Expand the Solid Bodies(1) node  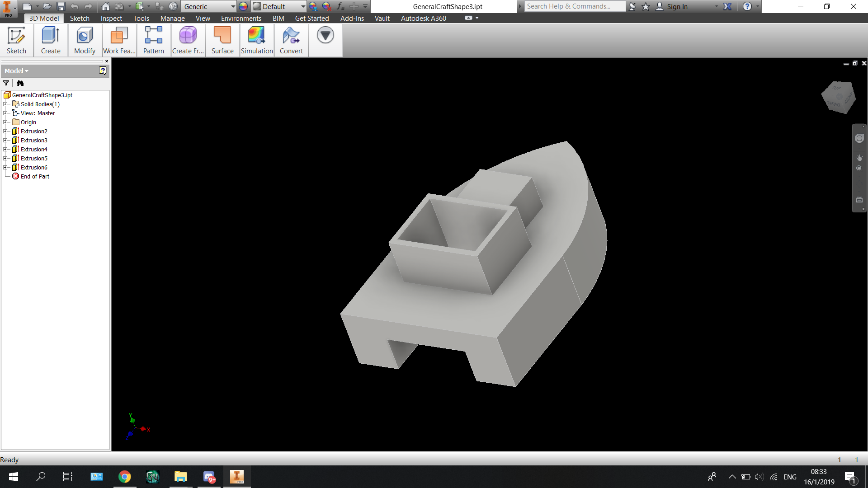coord(5,104)
